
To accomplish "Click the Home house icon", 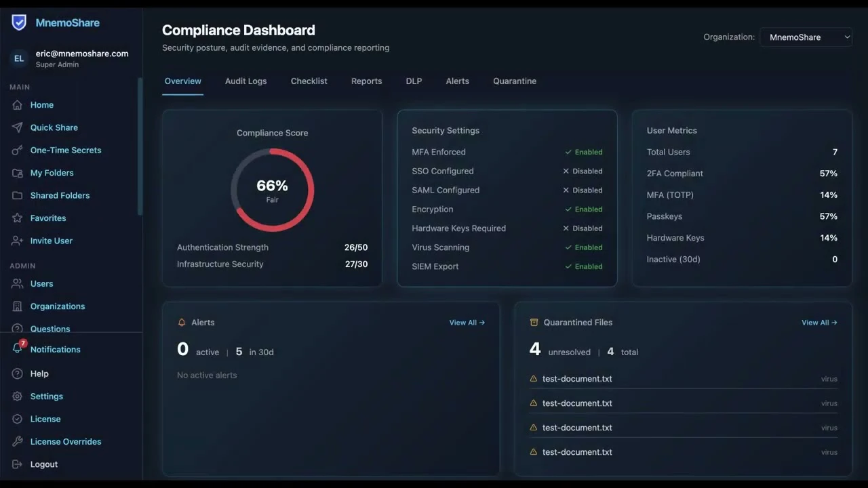I will click(x=18, y=105).
